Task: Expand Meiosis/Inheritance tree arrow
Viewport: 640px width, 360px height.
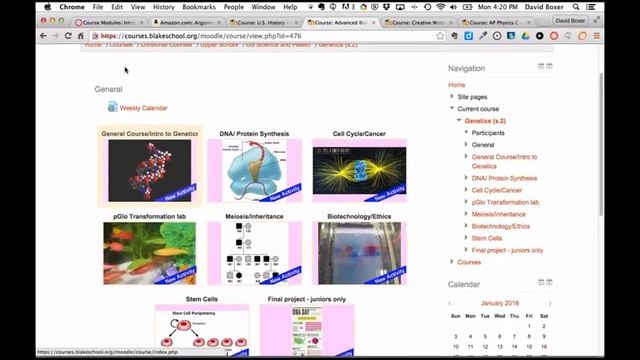Action: tap(466, 213)
